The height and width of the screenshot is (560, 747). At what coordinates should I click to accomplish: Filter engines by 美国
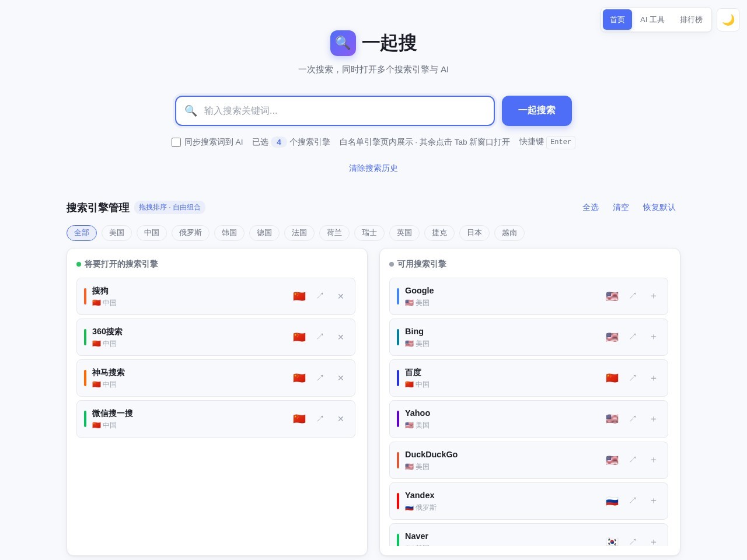coord(117,233)
